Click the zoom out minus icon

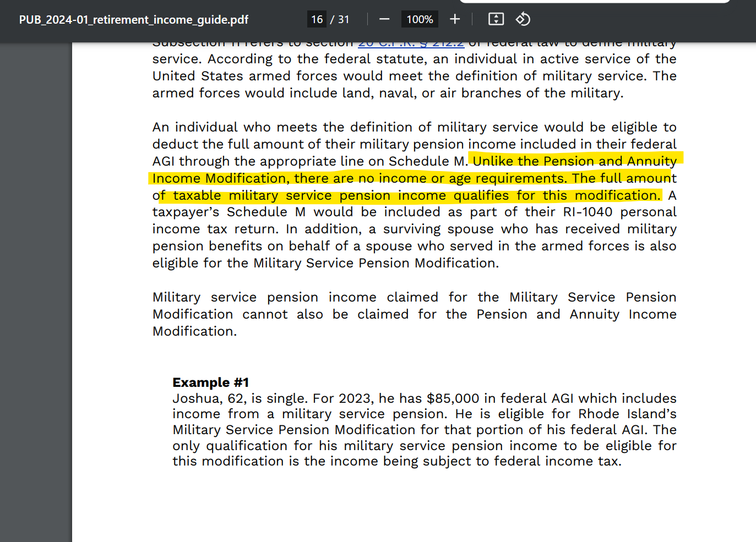coord(384,19)
